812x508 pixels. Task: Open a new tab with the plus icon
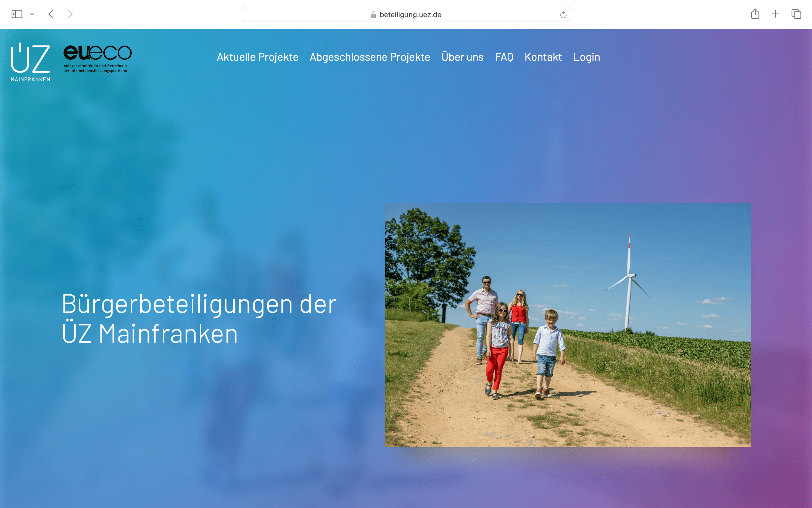click(x=775, y=14)
